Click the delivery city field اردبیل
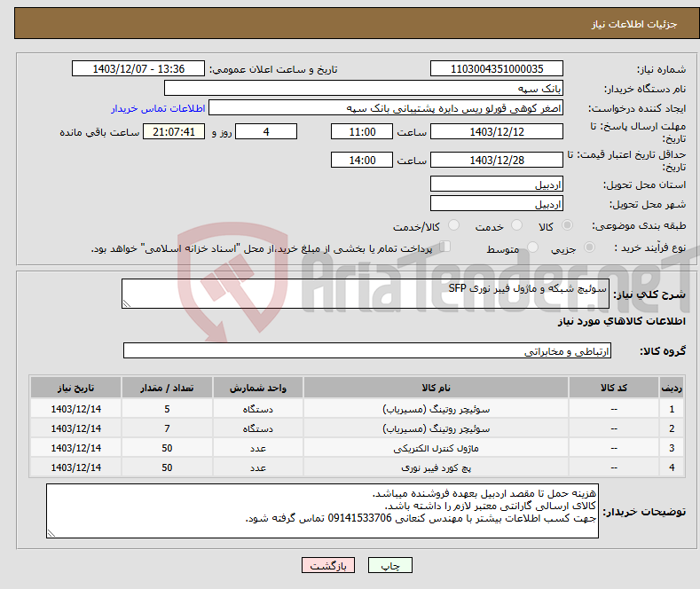 click(x=497, y=203)
